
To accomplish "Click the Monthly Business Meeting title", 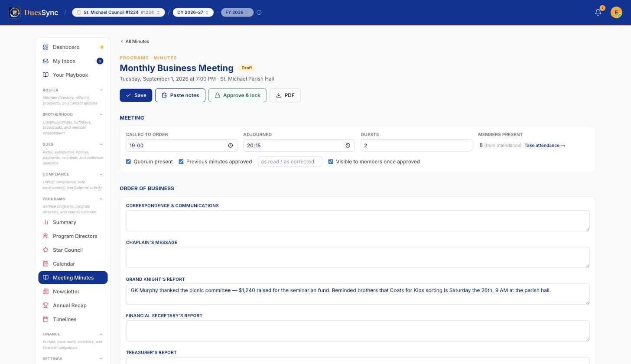I will coord(176,68).
